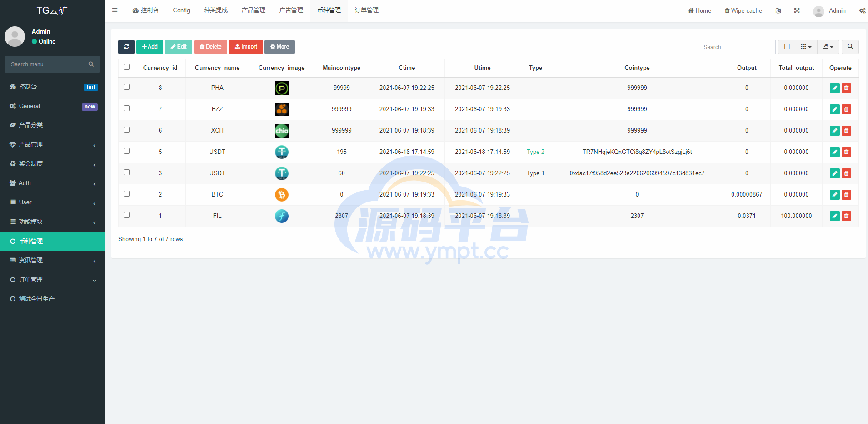Viewport: 868px width, 424px height.
Task: Switch to the 订单管理 top tab
Action: pos(367,10)
